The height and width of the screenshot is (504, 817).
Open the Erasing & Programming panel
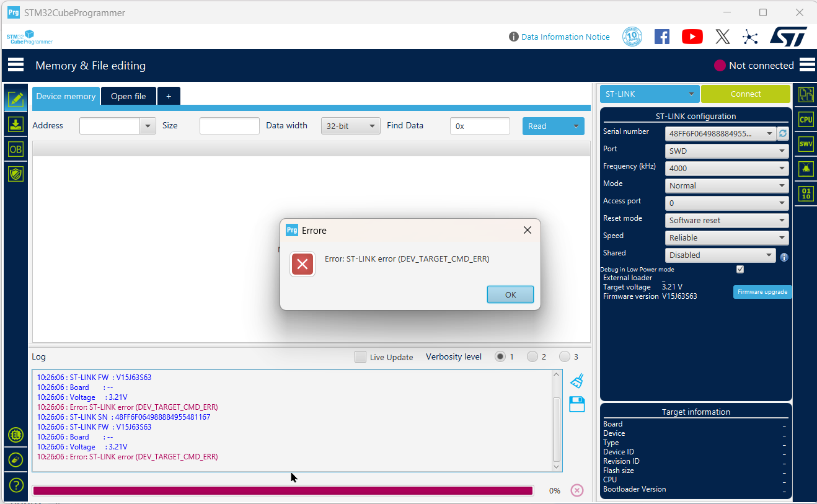[15, 124]
